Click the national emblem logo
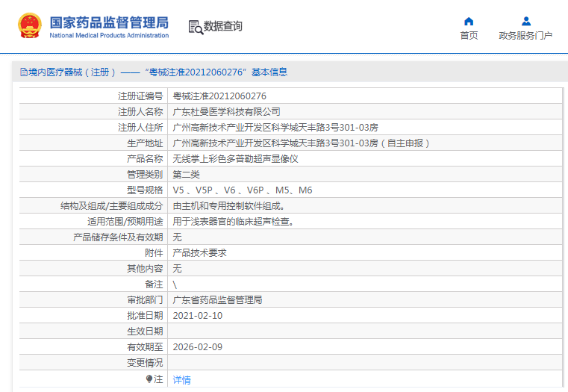This screenshot has width=568, height=392. pyautogui.click(x=30, y=25)
